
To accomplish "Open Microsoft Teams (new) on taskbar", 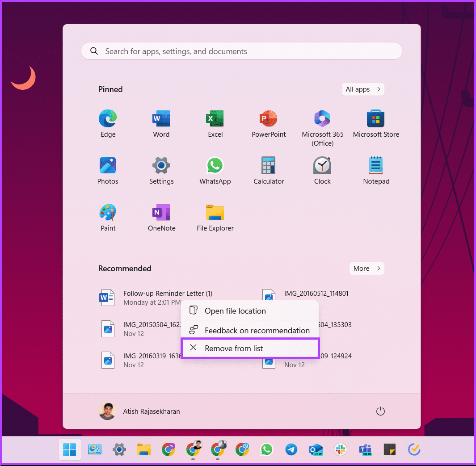I will [x=365, y=449].
